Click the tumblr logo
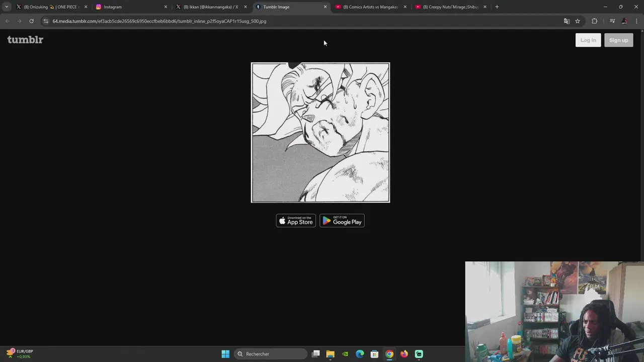 click(x=25, y=40)
